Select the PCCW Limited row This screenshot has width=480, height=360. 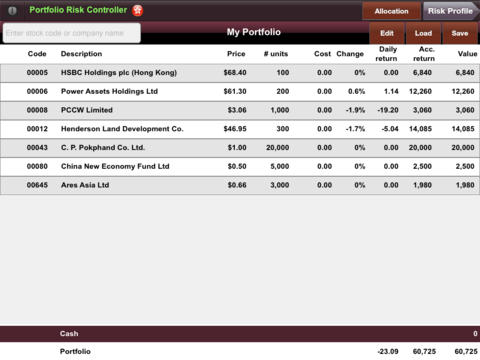[x=240, y=110]
